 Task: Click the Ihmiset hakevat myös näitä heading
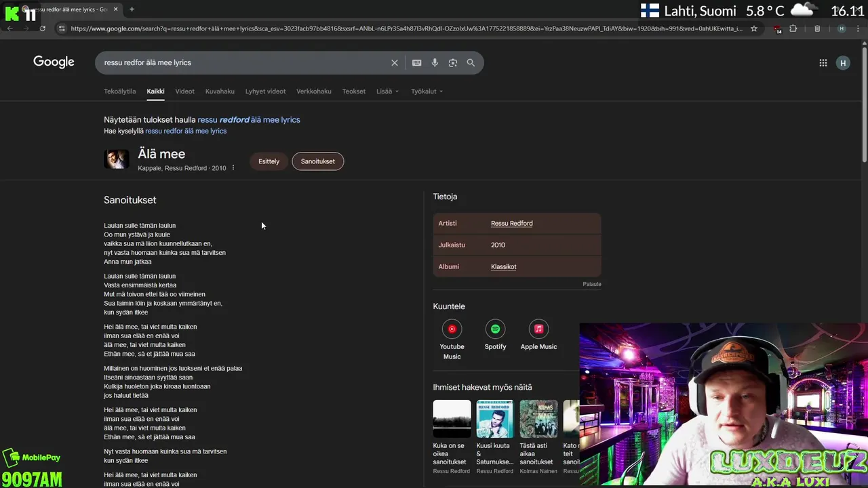[x=483, y=387]
